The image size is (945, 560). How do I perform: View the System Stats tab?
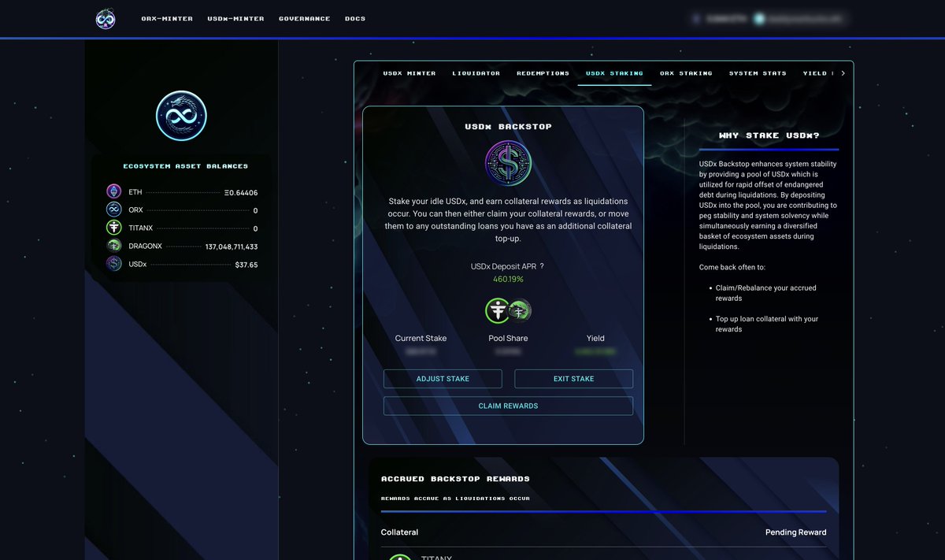[x=758, y=73]
